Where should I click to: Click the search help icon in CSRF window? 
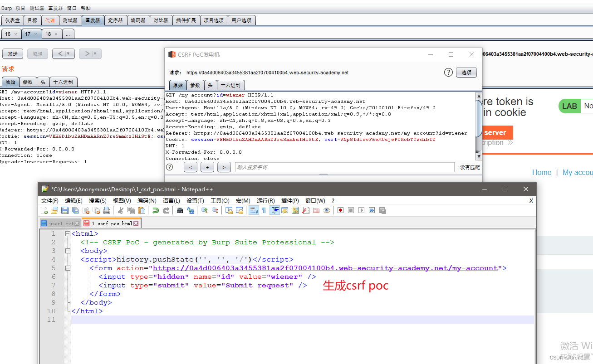coord(170,167)
